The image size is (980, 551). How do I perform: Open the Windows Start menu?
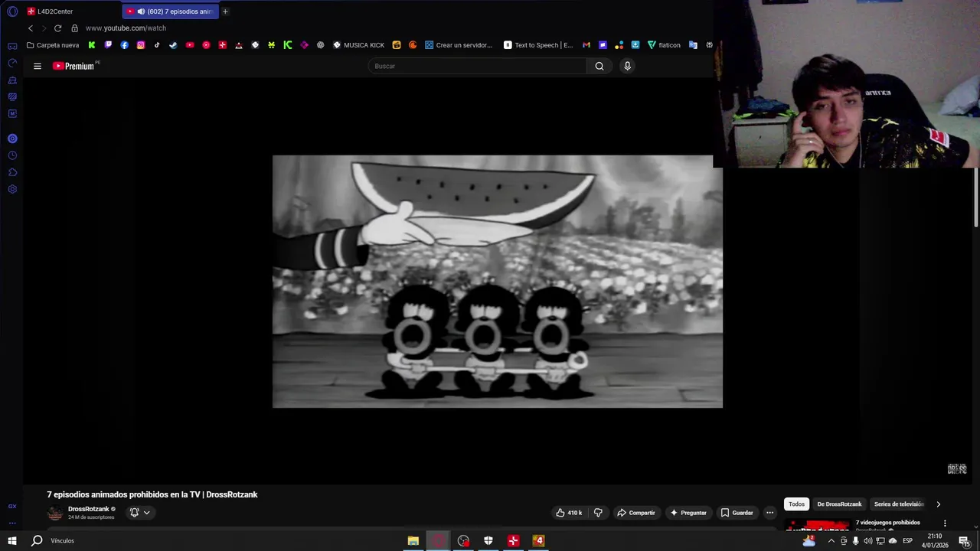[x=11, y=541]
